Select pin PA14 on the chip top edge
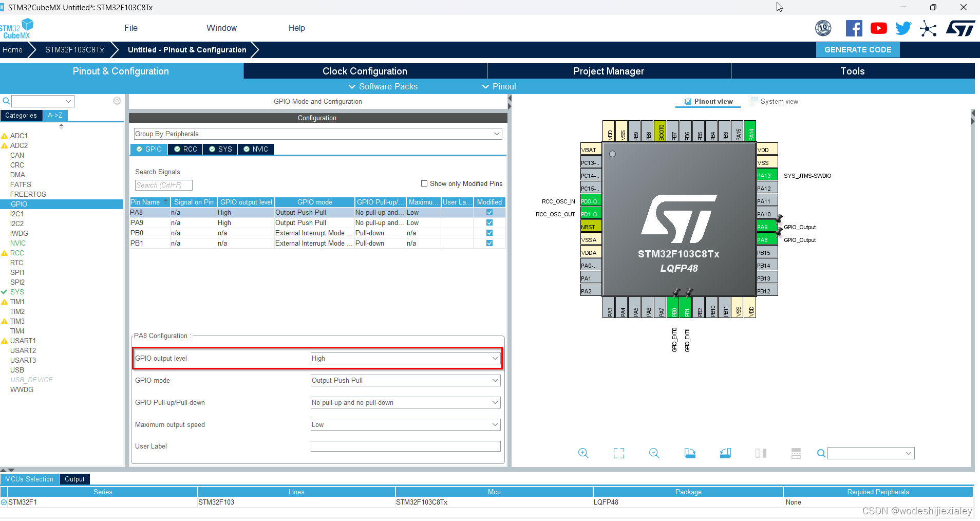The image size is (980, 521). 750,131
